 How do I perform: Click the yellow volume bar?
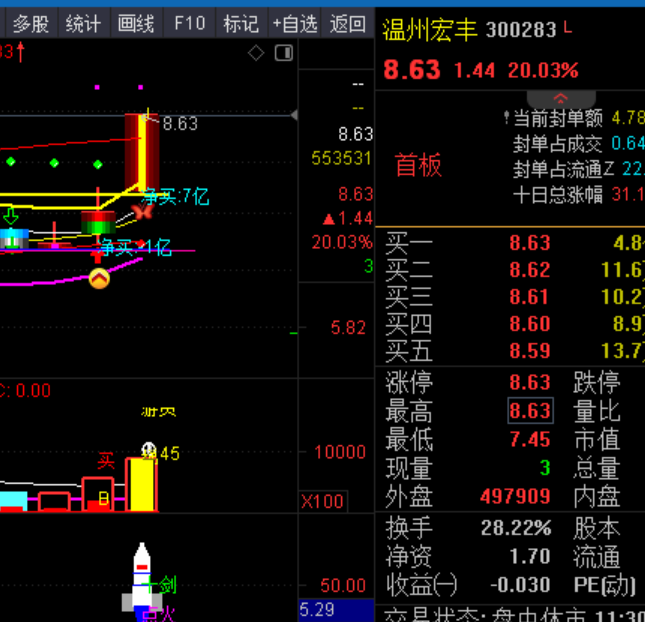coord(142,485)
